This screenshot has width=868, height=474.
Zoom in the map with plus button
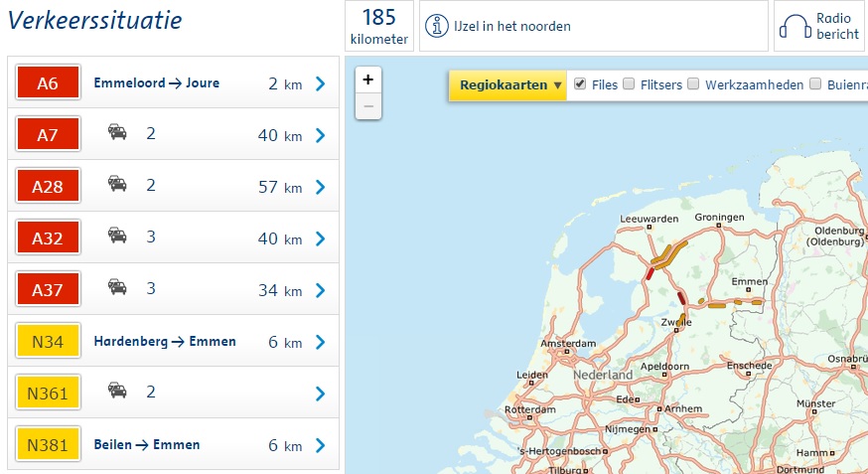coord(367,80)
